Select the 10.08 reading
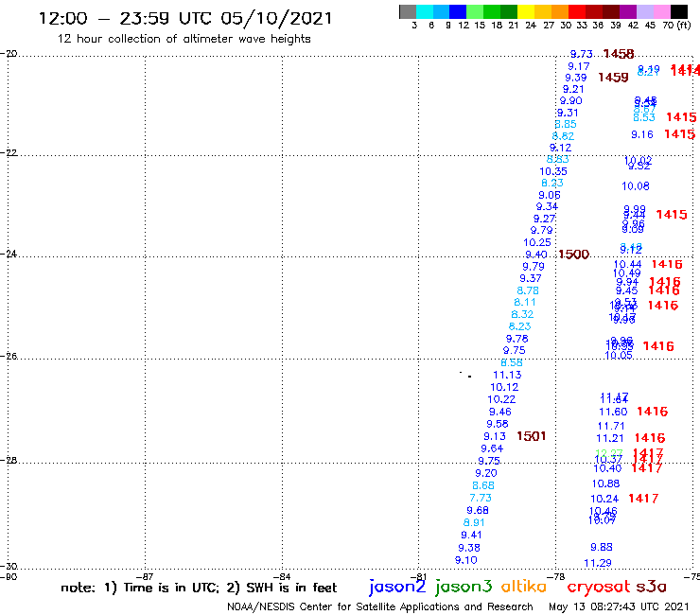 click(636, 186)
